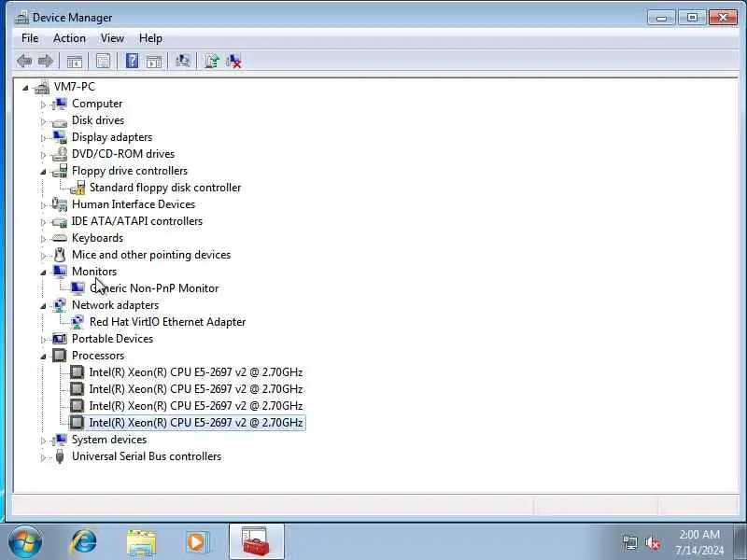
Task: Expand the Computer category
Action: coord(43,105)
